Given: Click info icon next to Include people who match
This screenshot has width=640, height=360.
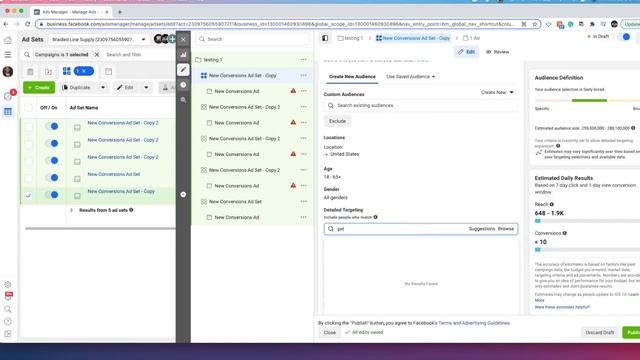Looking at the screenshot, I should coord(376,217).
